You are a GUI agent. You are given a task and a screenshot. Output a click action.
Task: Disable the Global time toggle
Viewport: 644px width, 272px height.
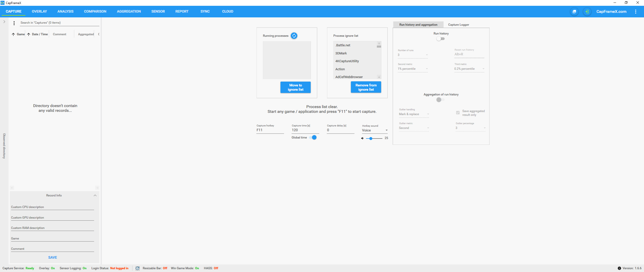(x=313, y=138)
